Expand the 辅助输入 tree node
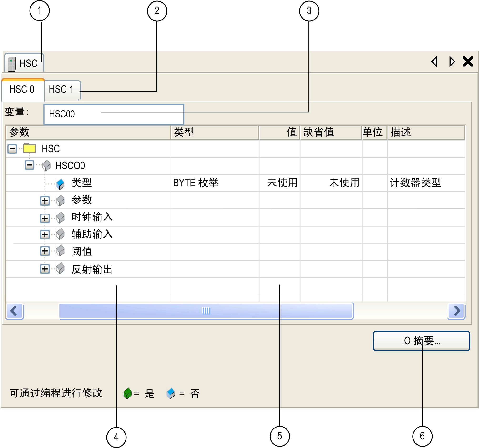The height and width of the screenshot is (448, 479). (45, 235)
